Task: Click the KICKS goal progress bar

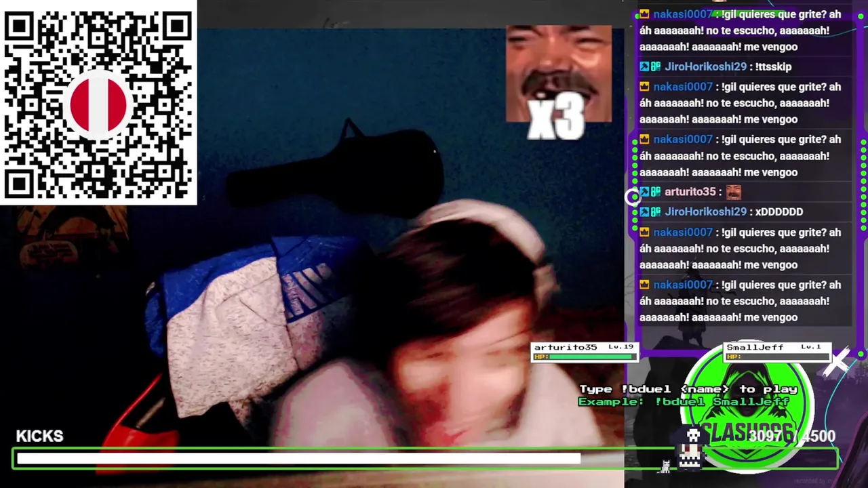Action: tap(425, 459)
